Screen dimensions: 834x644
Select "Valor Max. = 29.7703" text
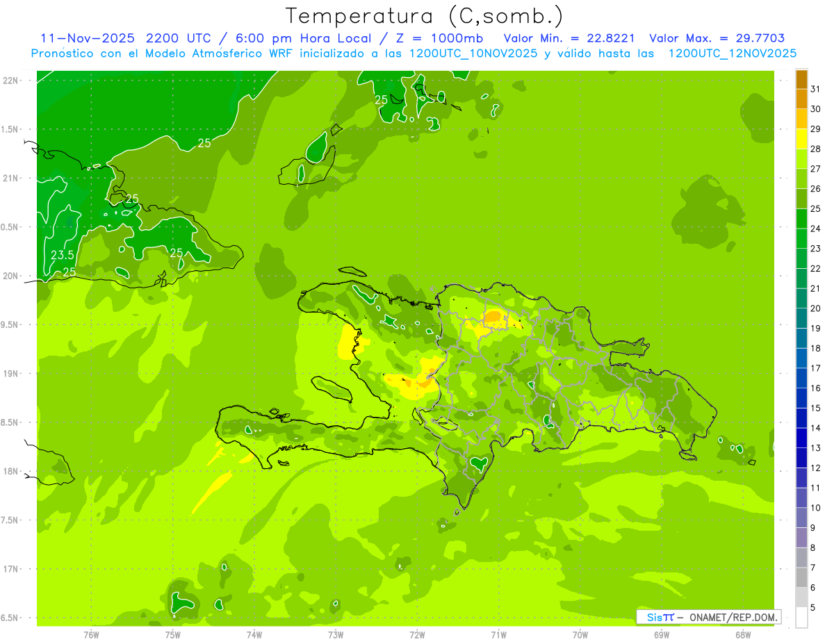click(717, 38)
